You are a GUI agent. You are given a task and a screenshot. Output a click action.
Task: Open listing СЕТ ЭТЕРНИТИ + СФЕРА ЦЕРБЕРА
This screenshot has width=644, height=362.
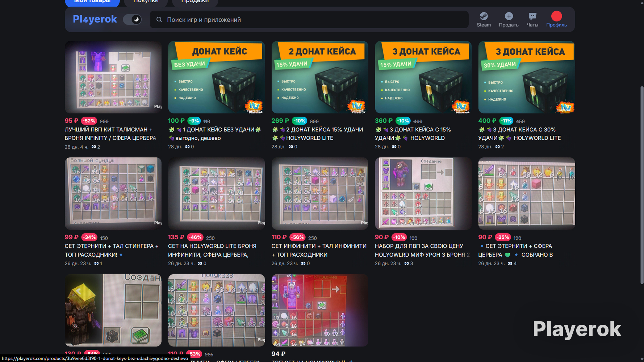[515, 250]
